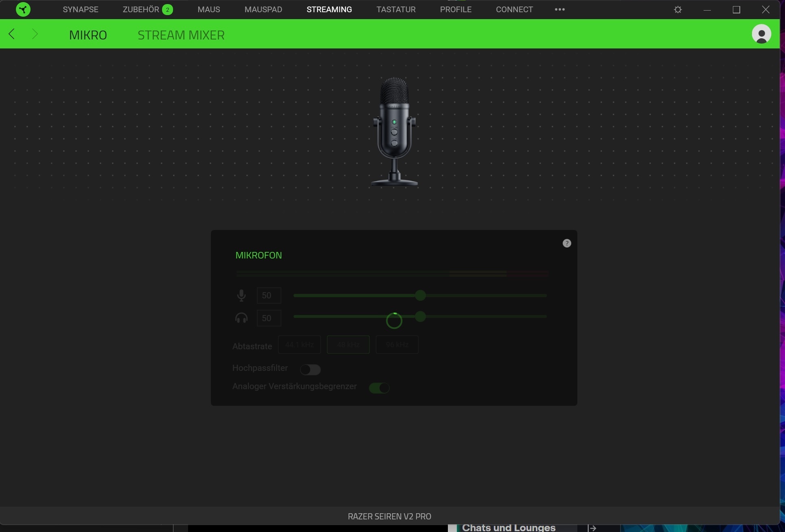Click the Seiren microphone image
785x532 pixels.
click(394, 131)
